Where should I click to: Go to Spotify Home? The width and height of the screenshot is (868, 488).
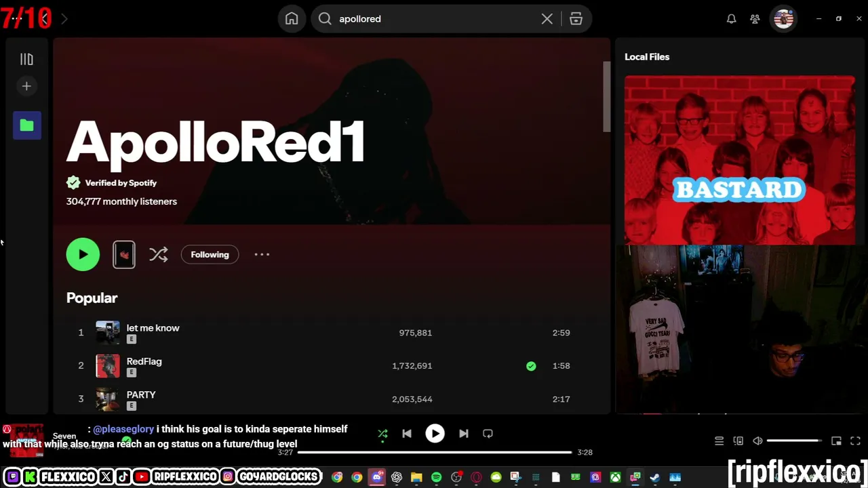[292, 19]
